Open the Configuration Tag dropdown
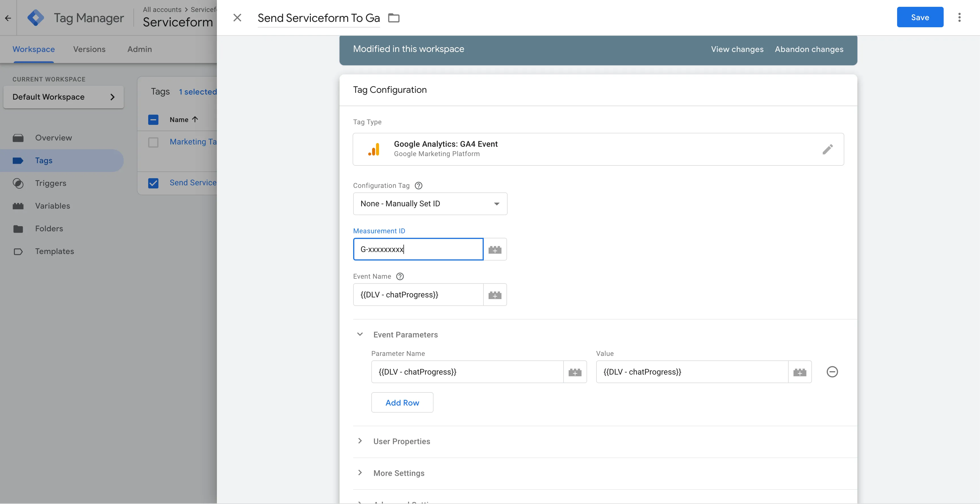This screenshot has height=504, width=980. click(430, 204)
